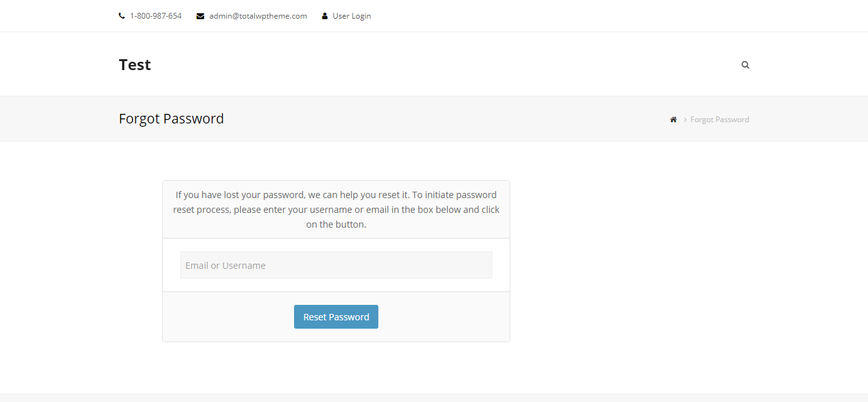Click the envelope icon beside the email
868x402 pixels.
point(200,16)
